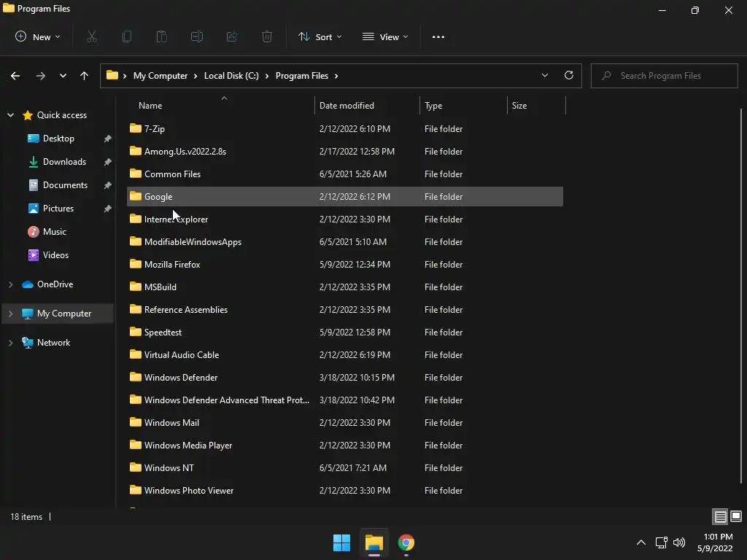Go forward with the right arrow
This screenshot has width=747, height=560.
pyautogui.click(x=41, y=76)
